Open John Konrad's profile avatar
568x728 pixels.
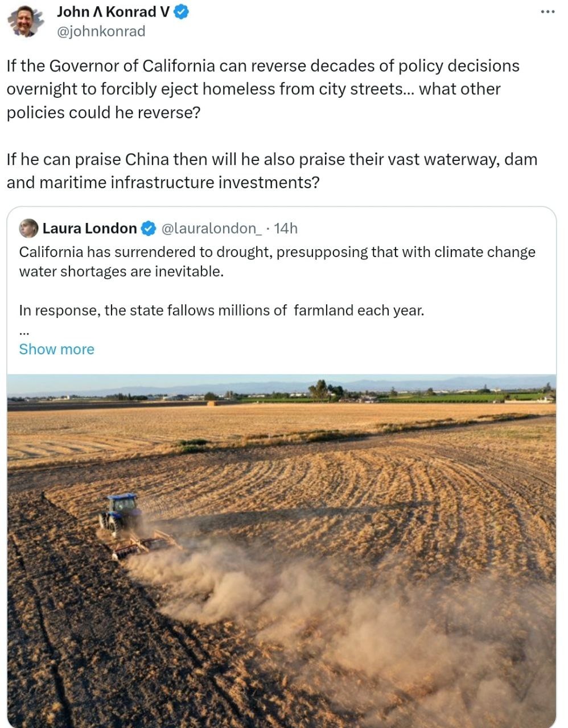pos(26,21)
